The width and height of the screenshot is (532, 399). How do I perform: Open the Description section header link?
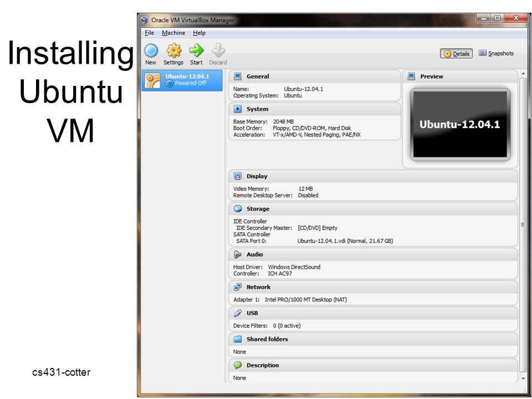tap(263, 365)
